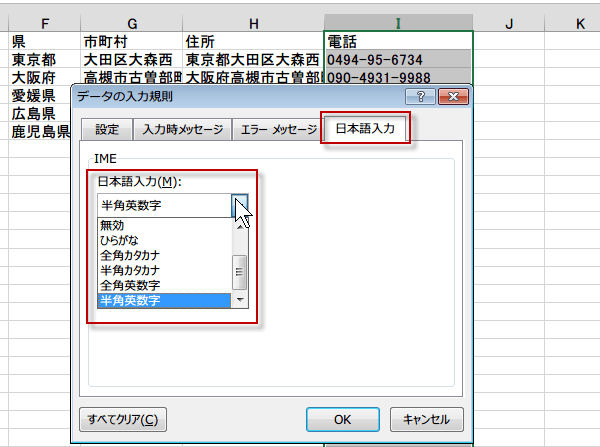The image size is (600, 447).
Task: Confirm with the OK button
Action: 342,419
